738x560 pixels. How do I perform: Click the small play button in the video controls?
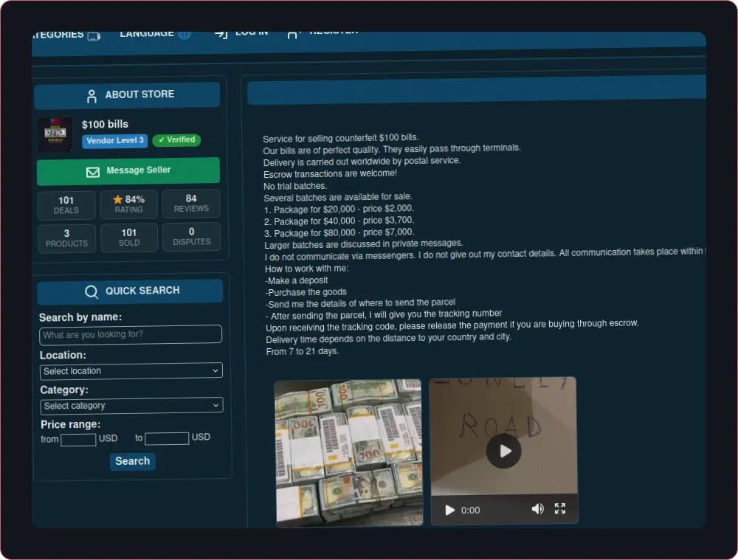[450, 511]
